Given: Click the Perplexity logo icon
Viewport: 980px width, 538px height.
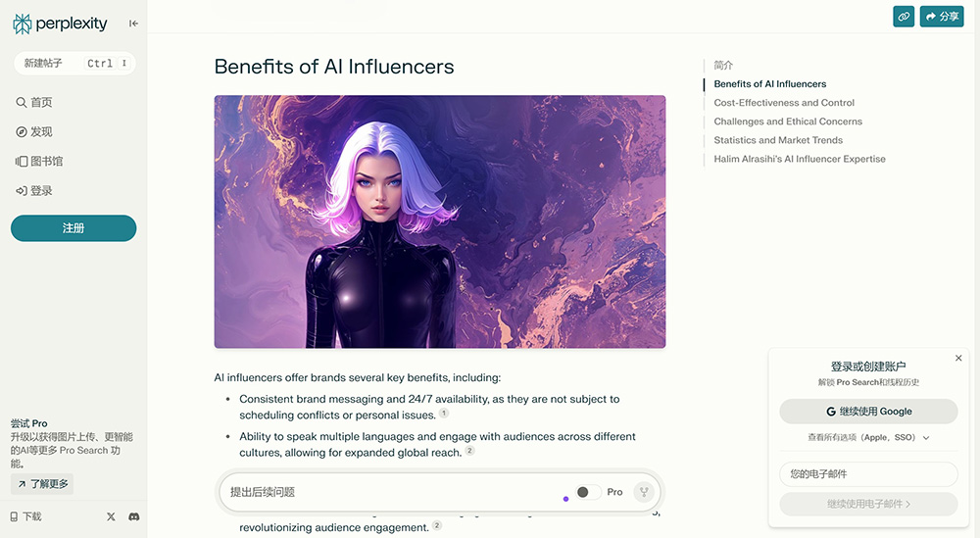Looking at the screenshot, I should 22,24.
